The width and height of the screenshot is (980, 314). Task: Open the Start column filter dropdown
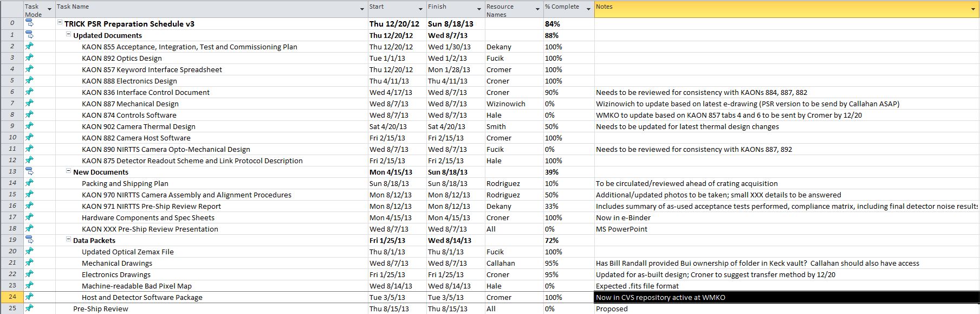[420, 9]
